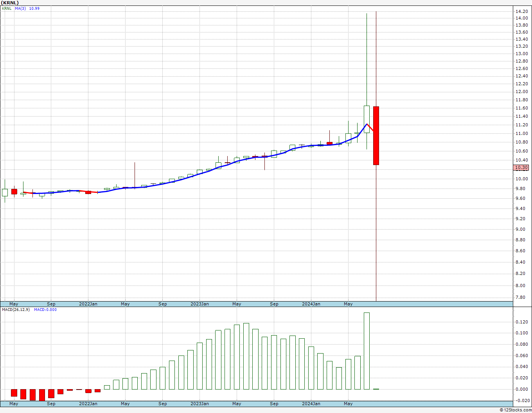The height and width of the screenshot is (413, 532).
Task: Click the 0.080 MACD axis label
Action: [521, 345]
